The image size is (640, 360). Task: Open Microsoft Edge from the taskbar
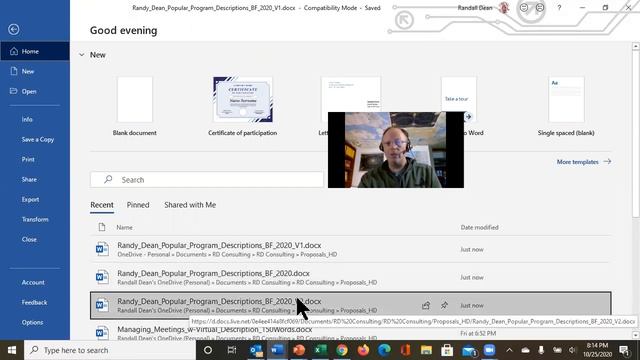pyautogui.click(x=384, y=350)
